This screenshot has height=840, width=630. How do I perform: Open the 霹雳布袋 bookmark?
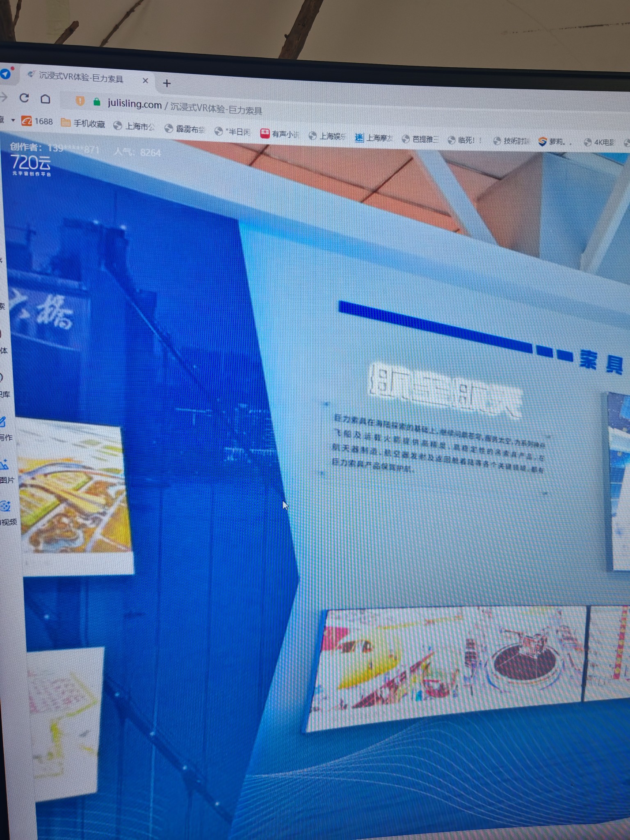pos(185,129)
